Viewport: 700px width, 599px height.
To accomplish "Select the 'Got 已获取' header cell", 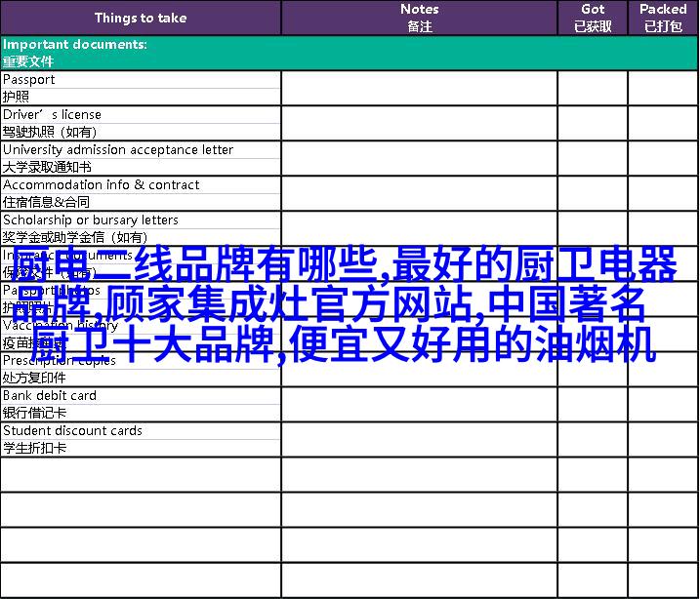I will click(x=593, y=18).
